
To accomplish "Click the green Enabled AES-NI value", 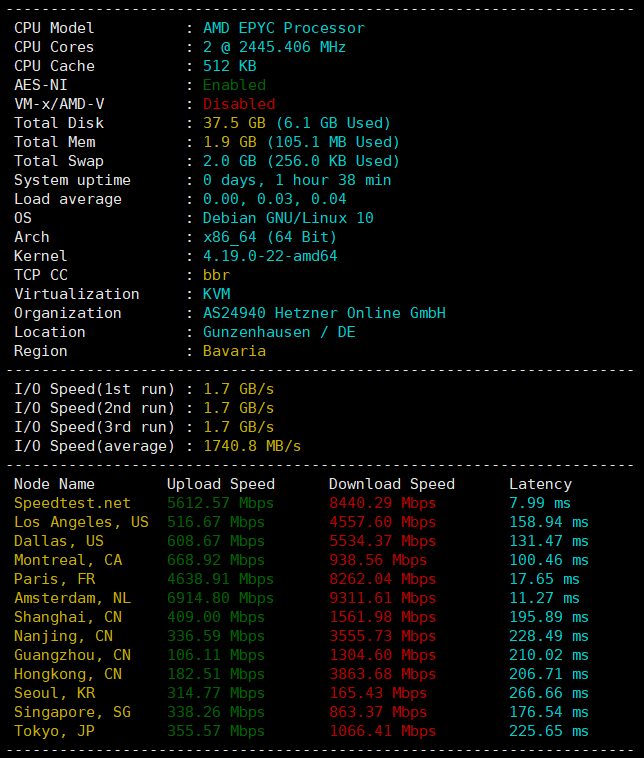I will tap(234, 85).
